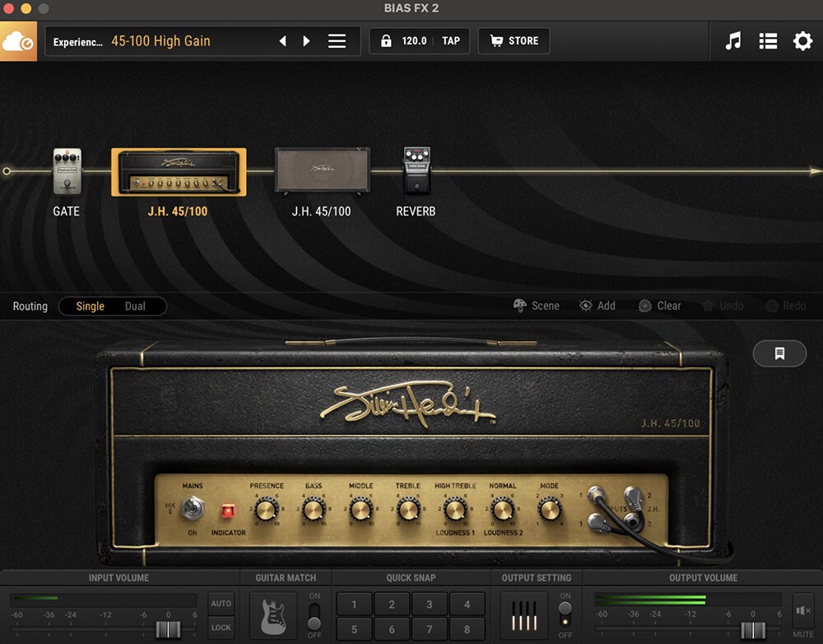Click the Redo button
Image resolution: width=823 pixels, height=644 pixels.
pyautogui.click(x=786, y=306)
